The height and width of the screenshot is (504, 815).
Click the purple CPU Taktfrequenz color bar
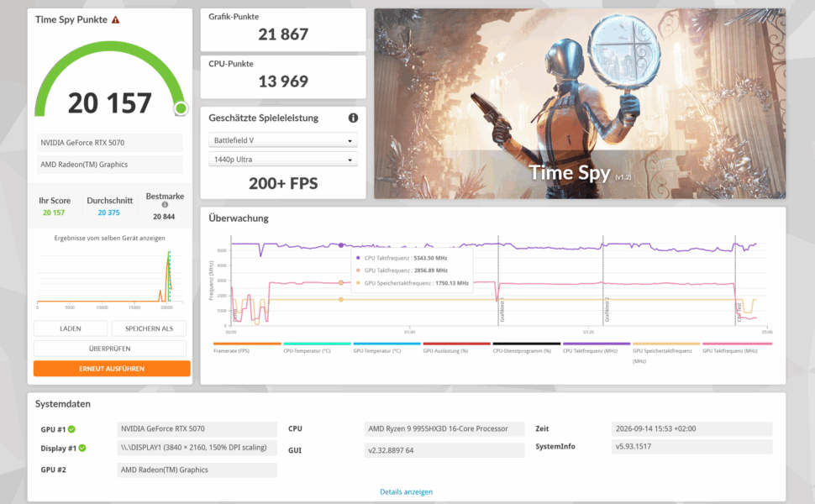pos(597,344)
